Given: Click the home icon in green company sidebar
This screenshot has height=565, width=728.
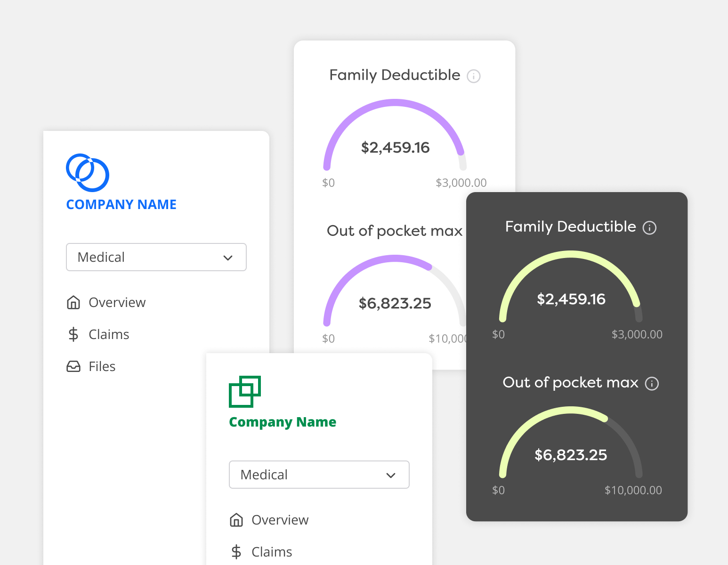Looking at the screenshot, I should click(x=236, y=520).
